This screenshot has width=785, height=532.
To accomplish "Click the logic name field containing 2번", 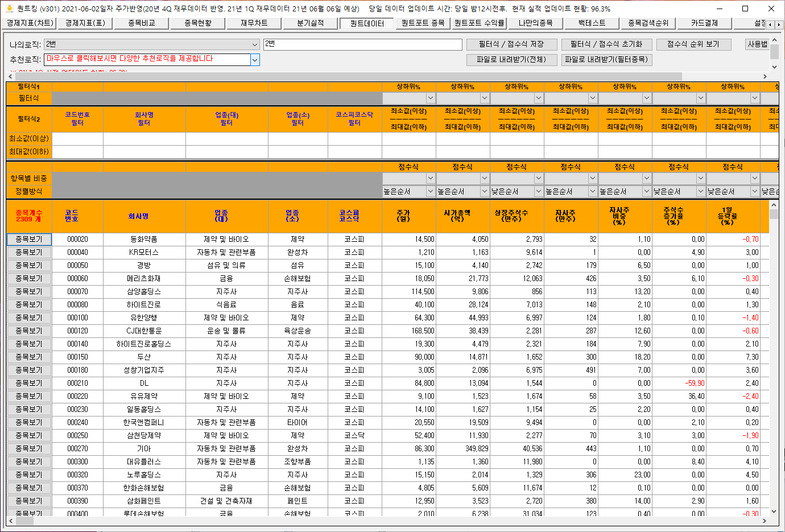I will pyautogui.click(x=363, y=44).
